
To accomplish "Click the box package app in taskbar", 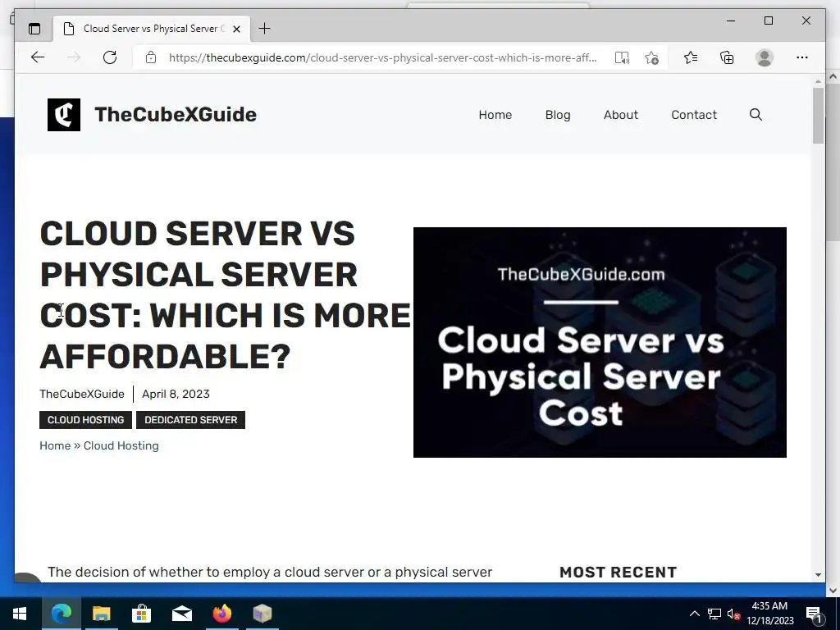I will click(x=262, y=614).
